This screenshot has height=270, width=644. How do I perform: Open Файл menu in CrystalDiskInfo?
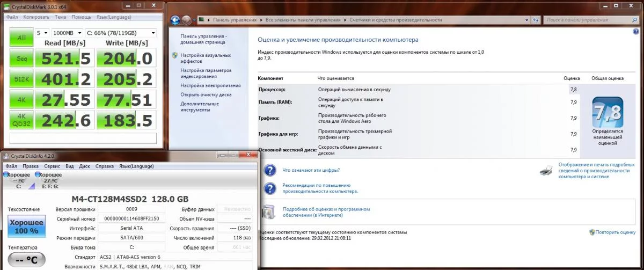12,166
